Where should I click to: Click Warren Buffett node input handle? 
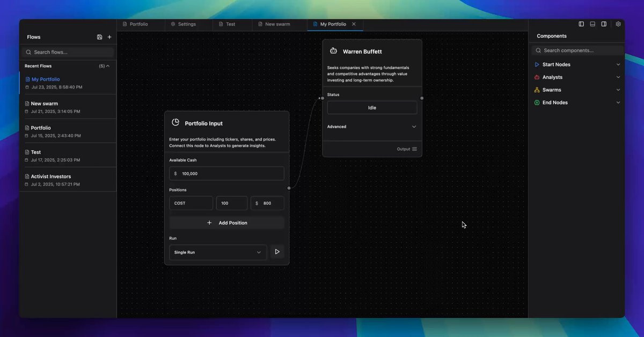coord(323,98)
